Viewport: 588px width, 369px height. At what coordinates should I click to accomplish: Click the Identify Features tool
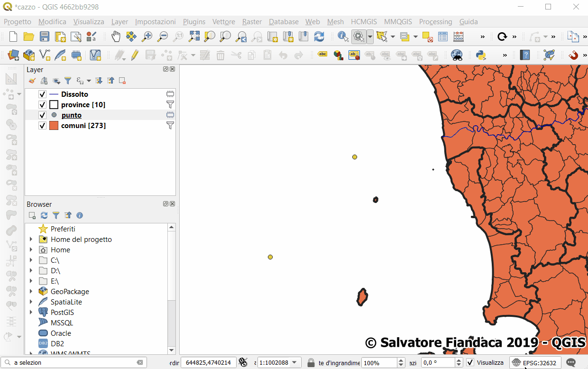coord(342,37)
